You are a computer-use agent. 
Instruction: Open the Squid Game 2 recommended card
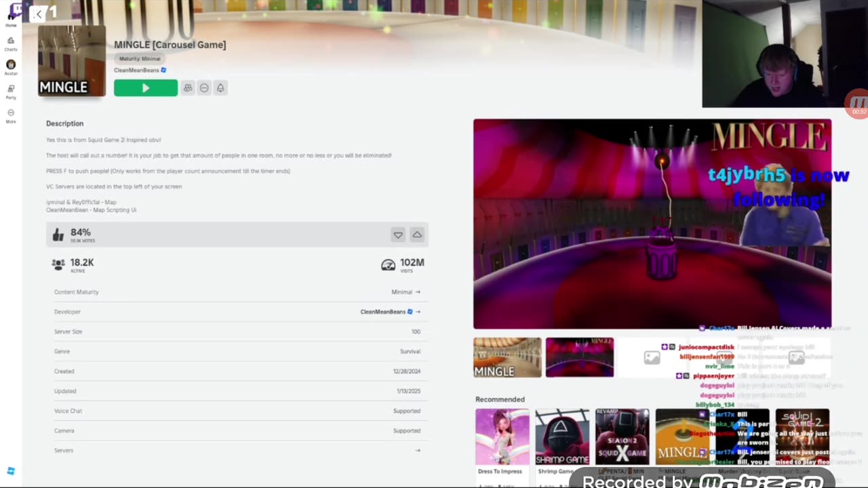(802, 442)
